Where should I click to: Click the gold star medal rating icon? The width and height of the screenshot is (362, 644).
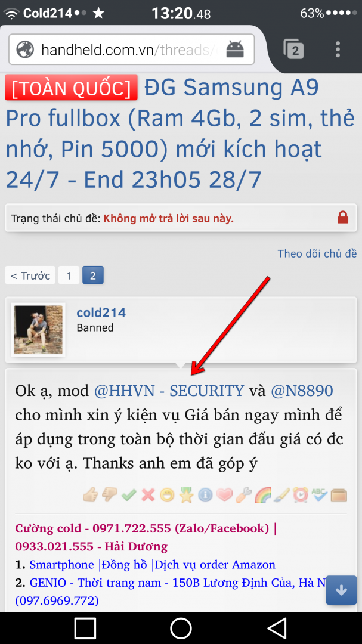coord(186,495)
